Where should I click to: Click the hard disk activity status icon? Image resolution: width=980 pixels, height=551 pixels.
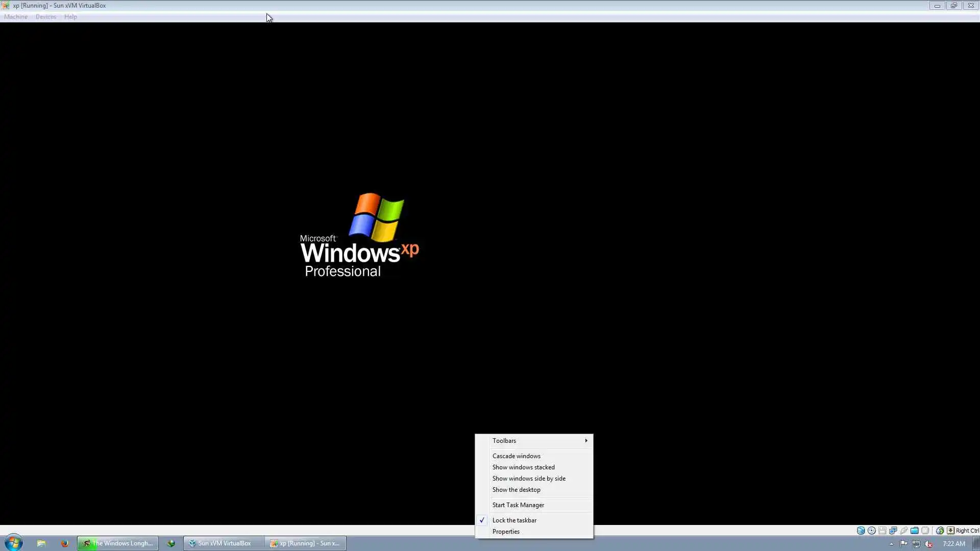(x=861, y=531)
